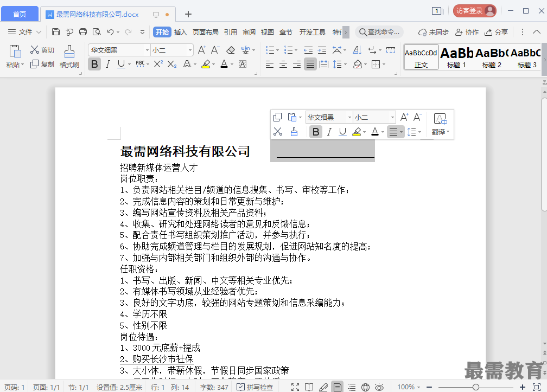Click format painter in floating toolbar
The width and height of the screenshot is (547, 392).
(294, 132)
